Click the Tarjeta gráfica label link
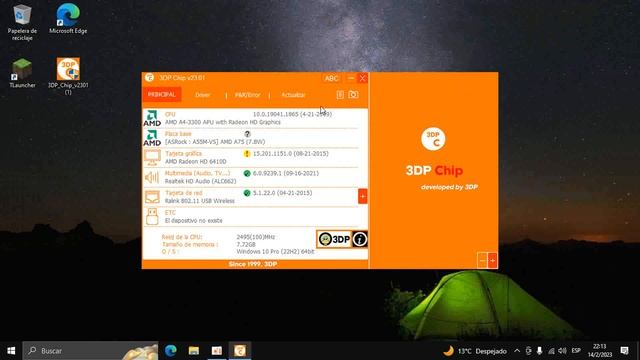The width and height of the screenshot is (640, 360). (183, 154)
